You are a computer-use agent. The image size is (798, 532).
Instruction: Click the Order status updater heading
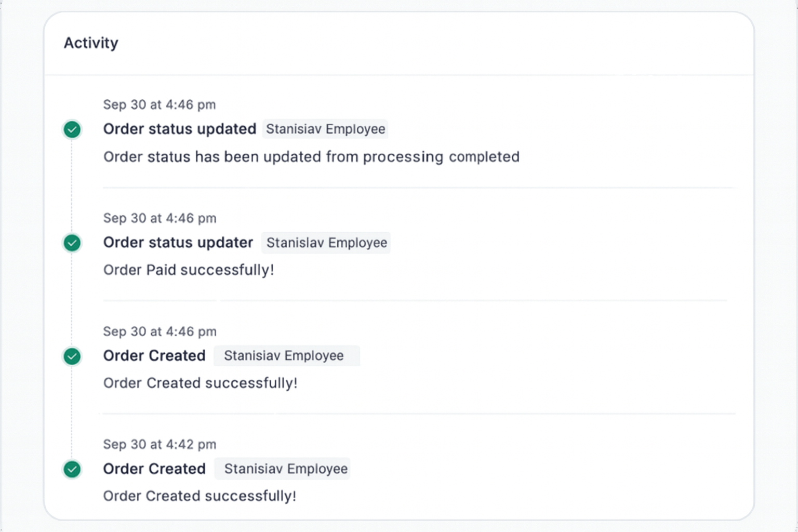(178, 242)
